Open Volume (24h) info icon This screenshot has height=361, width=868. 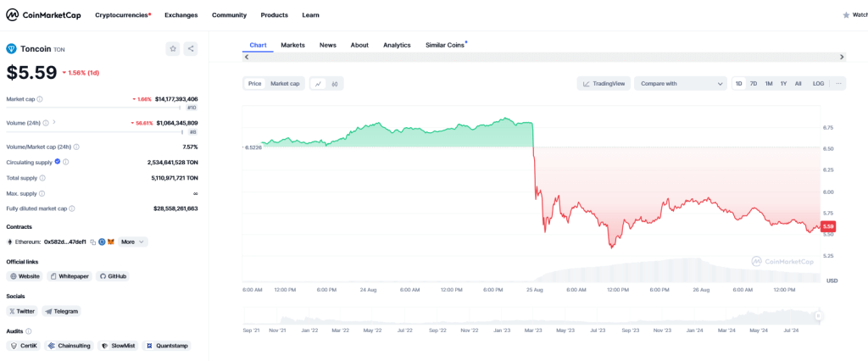(46, 123)
